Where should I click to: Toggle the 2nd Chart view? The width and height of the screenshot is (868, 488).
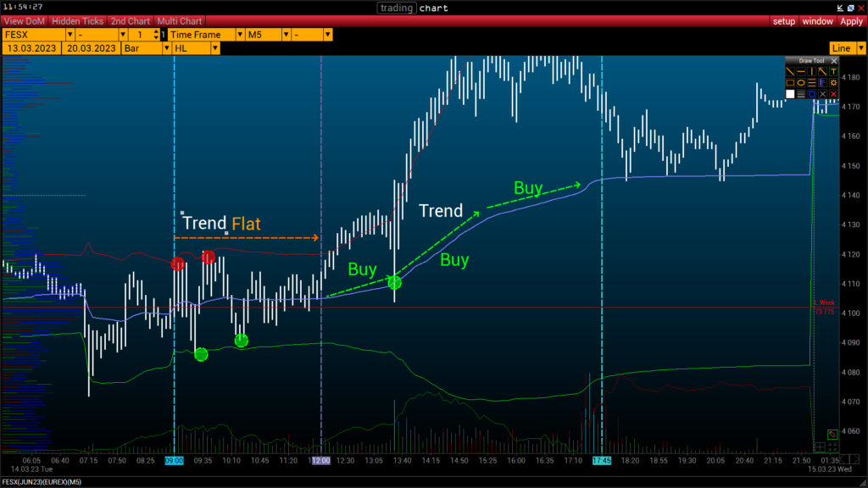pos(130,21)
